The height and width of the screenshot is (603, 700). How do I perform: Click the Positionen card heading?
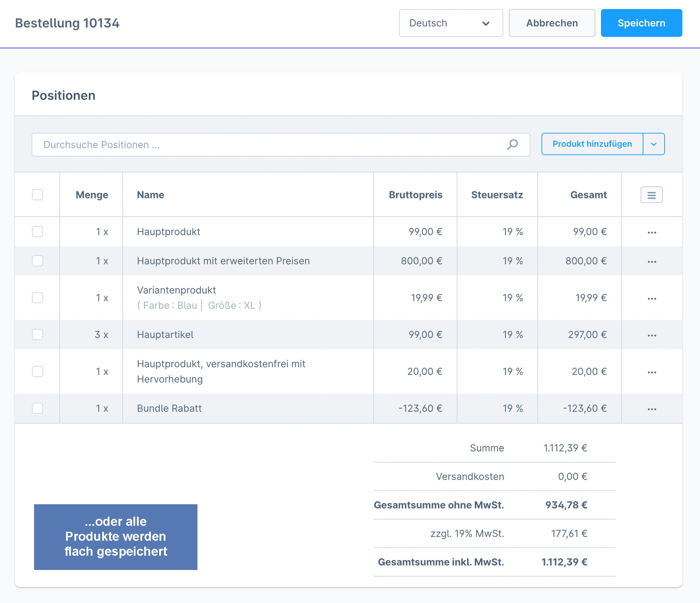click(64, 95)
